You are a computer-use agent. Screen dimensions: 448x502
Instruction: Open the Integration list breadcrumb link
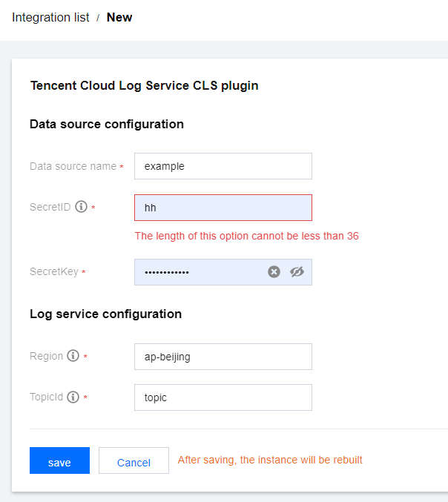tap(50, 17)
